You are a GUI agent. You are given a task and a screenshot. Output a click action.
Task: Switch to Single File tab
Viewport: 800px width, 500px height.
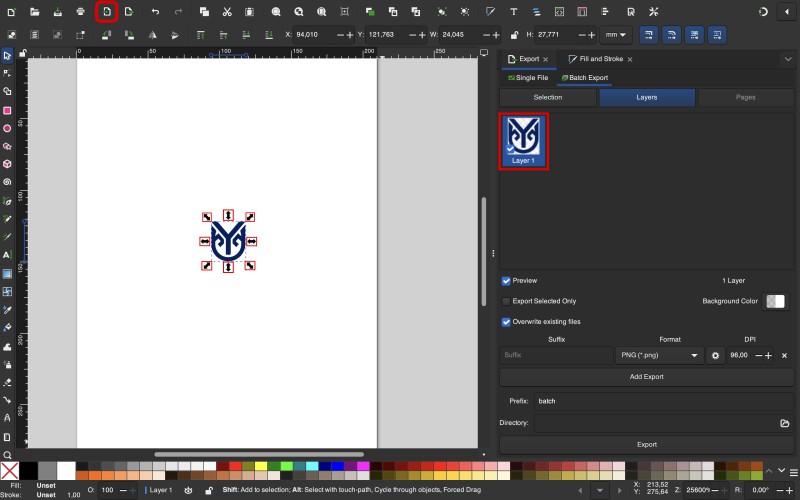click(528, 78)
